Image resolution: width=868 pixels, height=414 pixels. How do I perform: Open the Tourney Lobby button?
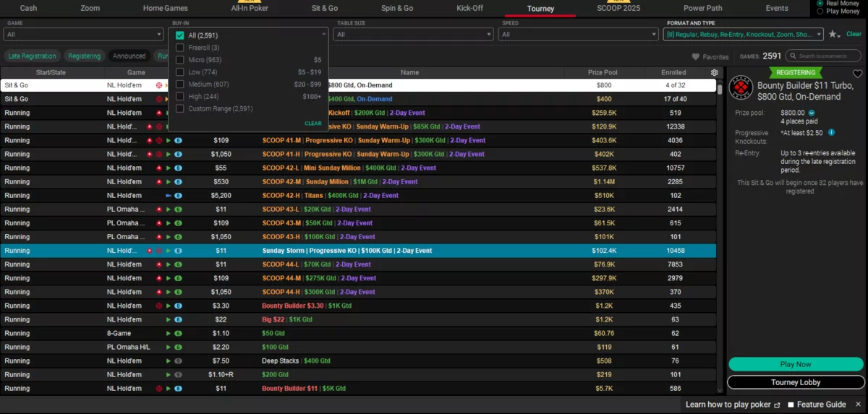[796, 382]
